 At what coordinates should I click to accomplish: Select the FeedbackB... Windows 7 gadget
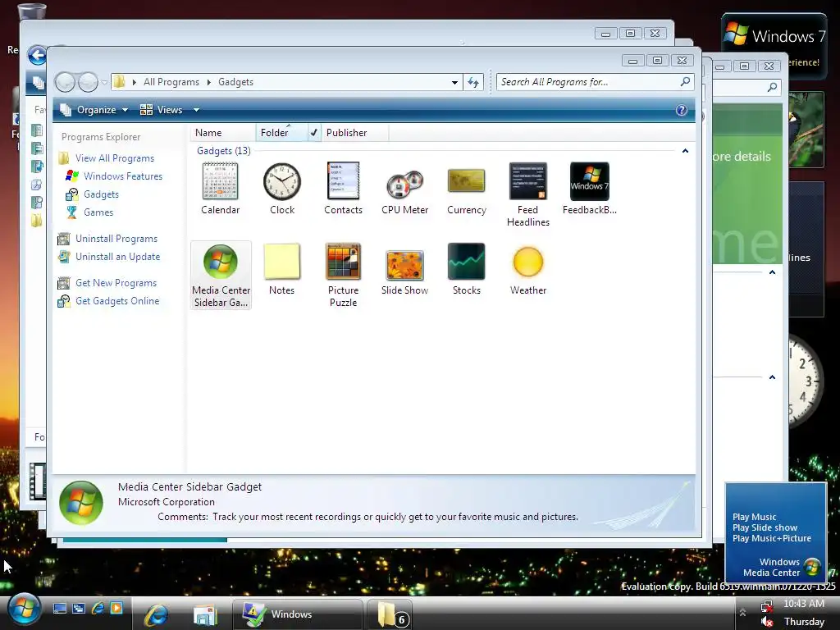pyautogui.click(x=589, y=188)
